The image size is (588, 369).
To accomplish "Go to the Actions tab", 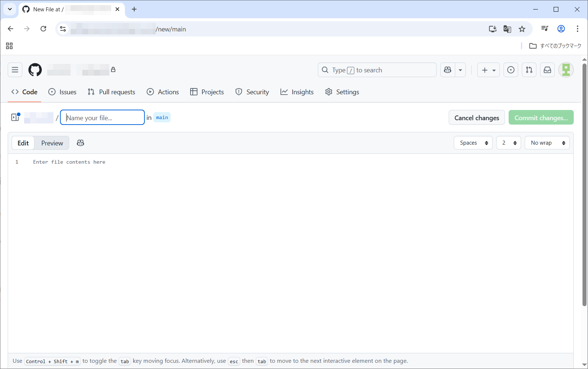I will (163, 92).
